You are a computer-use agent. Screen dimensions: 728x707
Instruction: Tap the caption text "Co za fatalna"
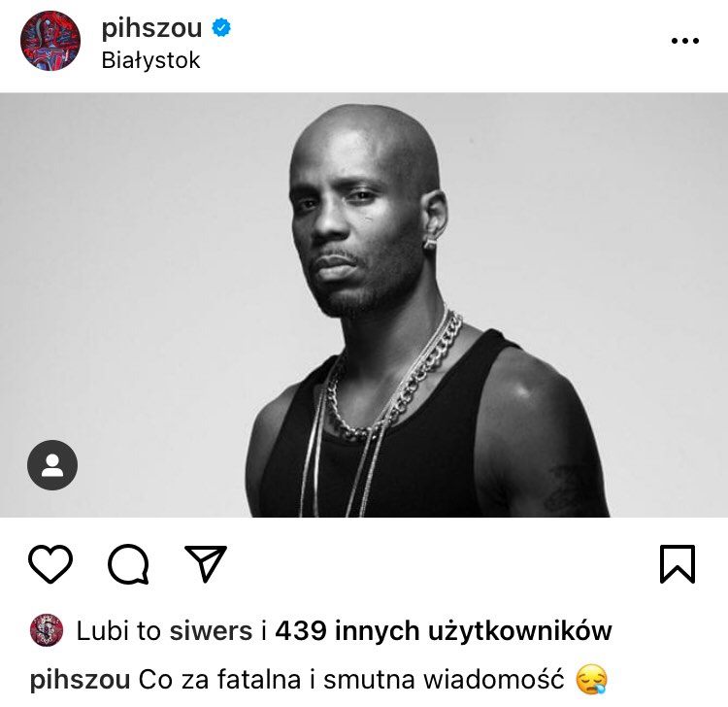(x=220, y=680)
